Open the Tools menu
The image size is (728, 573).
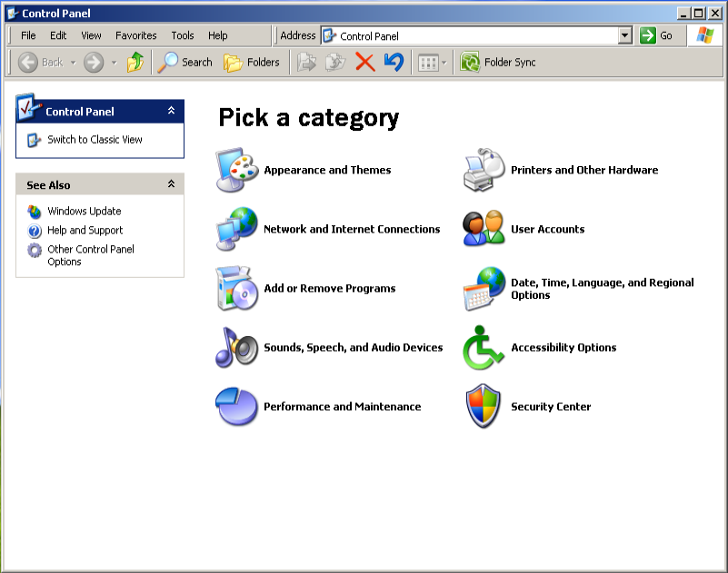[x=183, y=35]
